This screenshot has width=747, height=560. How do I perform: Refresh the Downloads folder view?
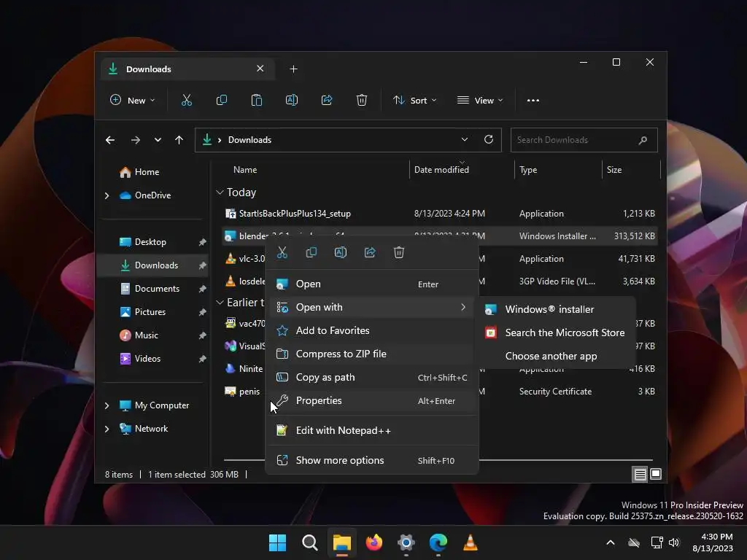coord(488,139)
